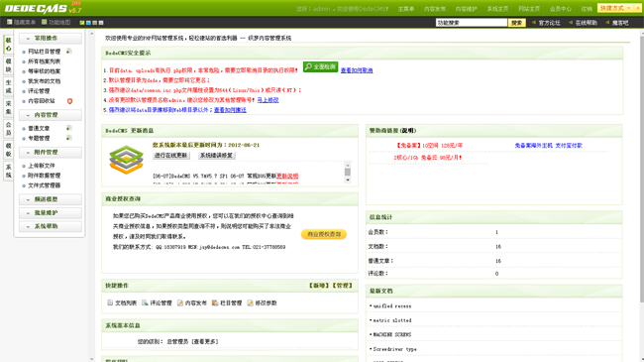Open 内容发布 in top navigation
The height and width of the screenshot is (362, 644).
[435, 9]
